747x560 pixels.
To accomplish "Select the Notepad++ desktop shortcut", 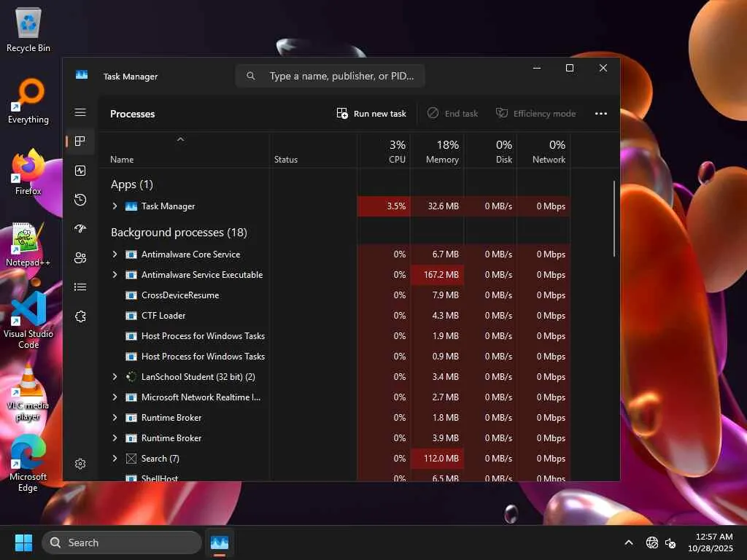I will point(28,244).
